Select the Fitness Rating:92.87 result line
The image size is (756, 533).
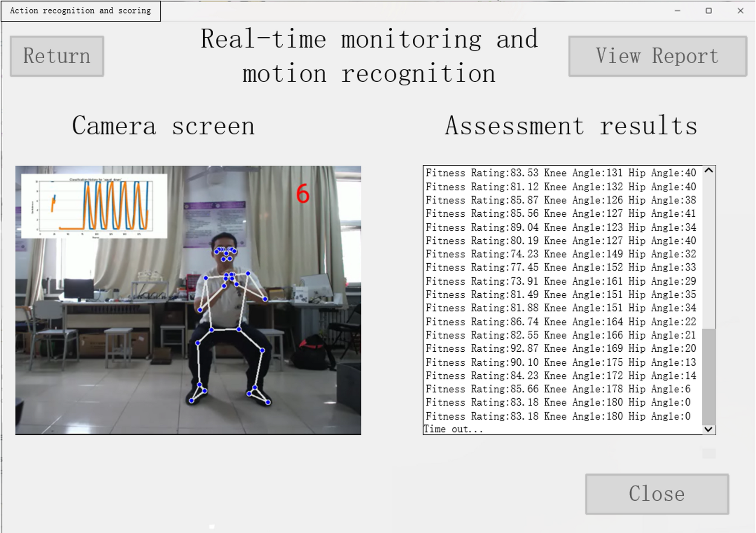(x=561, y=349)
